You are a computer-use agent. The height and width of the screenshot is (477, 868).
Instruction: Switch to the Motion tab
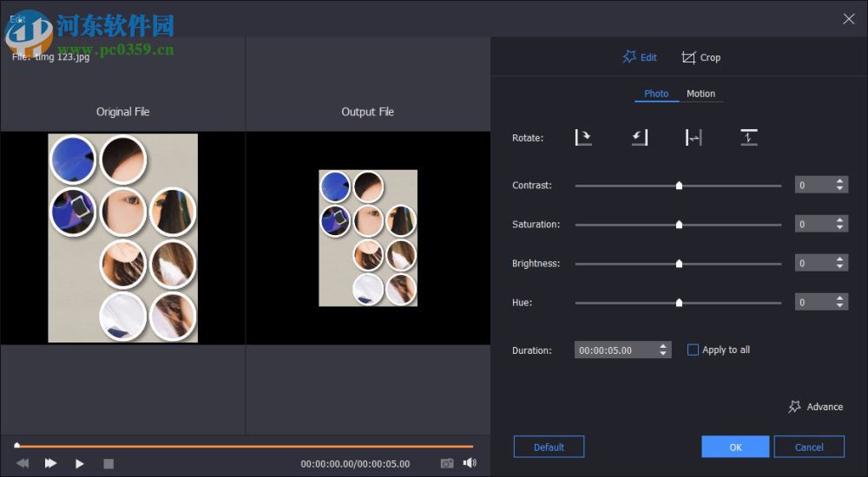click(700, 94)
